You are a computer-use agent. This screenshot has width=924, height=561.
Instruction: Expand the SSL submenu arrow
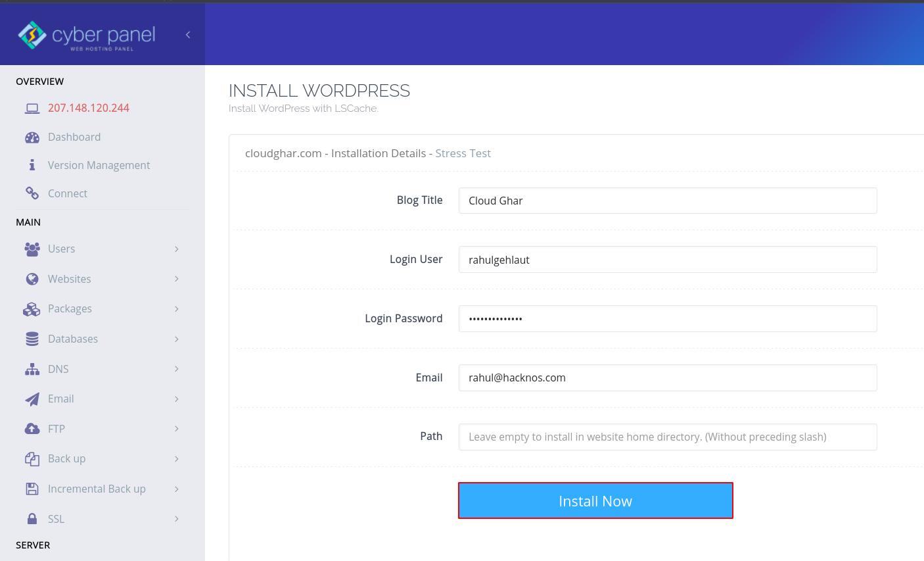177,519
